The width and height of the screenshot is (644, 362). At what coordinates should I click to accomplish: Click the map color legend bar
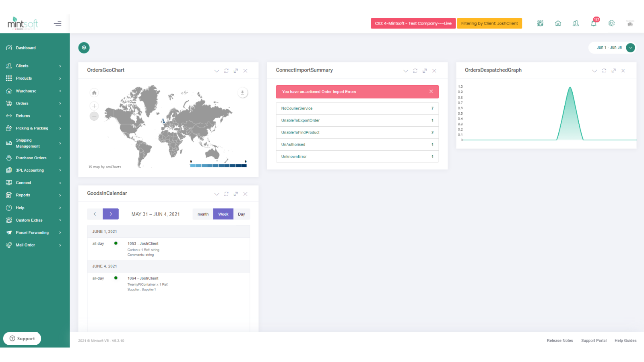(x=218, y=165)
